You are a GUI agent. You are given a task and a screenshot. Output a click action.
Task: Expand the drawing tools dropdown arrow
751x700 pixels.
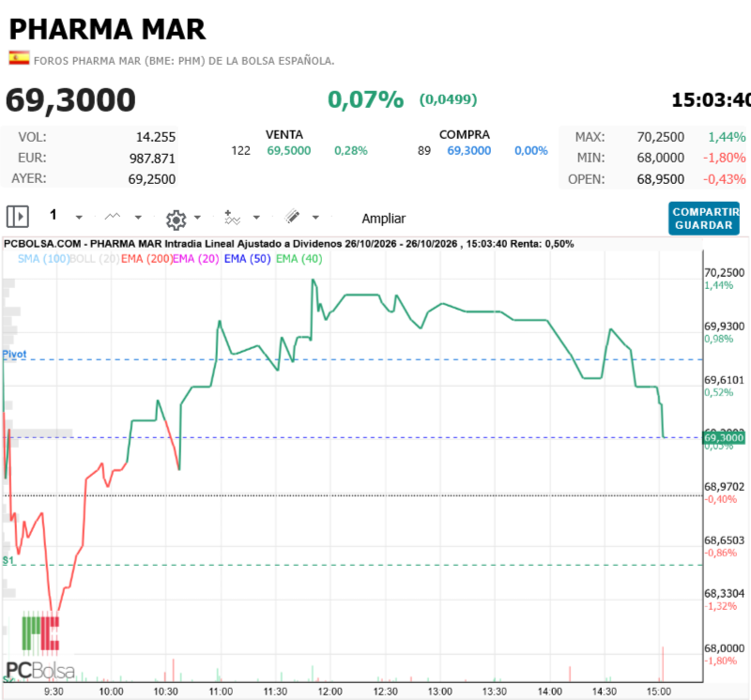[x=315, y=218]
